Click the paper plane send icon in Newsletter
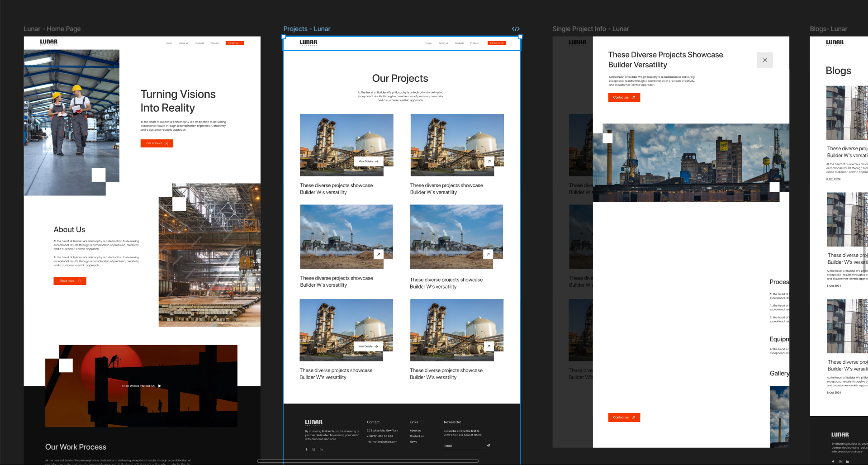This screenshot has width=868, height=465. [x=489, y=446]
